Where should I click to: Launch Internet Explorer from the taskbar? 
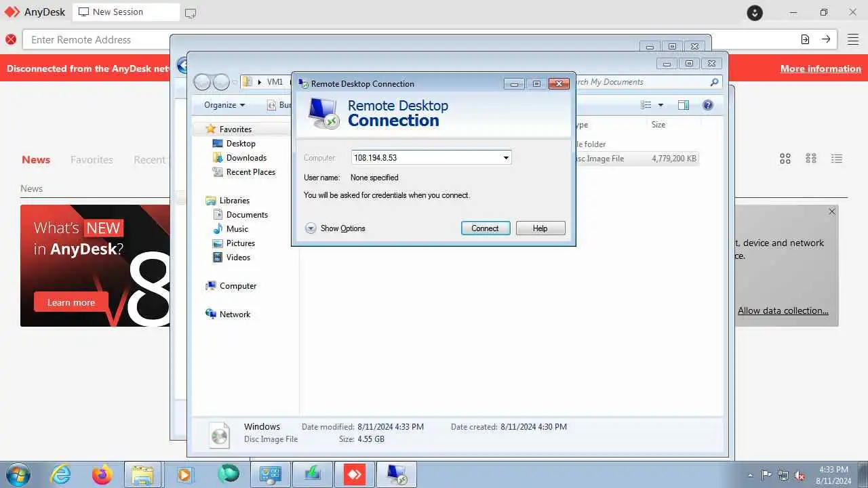pyautogui.click(x=61, y=474)
